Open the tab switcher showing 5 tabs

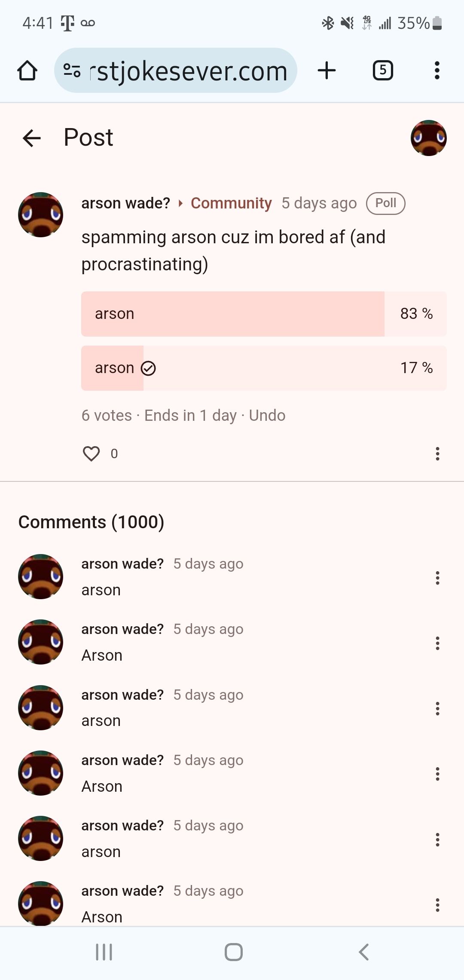pos(383,70)
